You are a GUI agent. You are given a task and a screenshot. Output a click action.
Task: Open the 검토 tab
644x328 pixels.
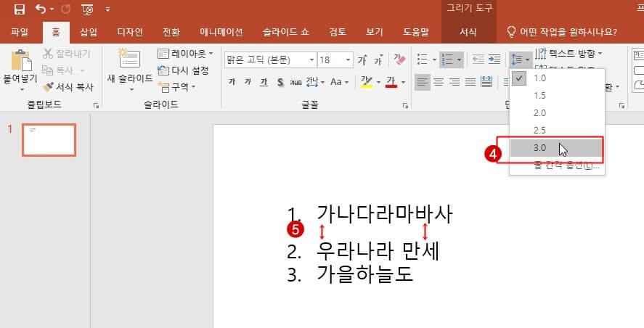tap(337, 32)
